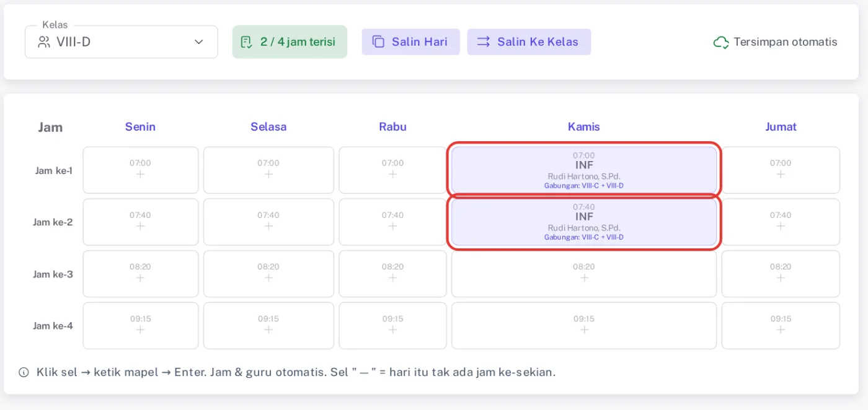This screenshot has width=868, height=410.
Task: Add subject to Rabu 07:40 cell
Action: coord(392,222)
